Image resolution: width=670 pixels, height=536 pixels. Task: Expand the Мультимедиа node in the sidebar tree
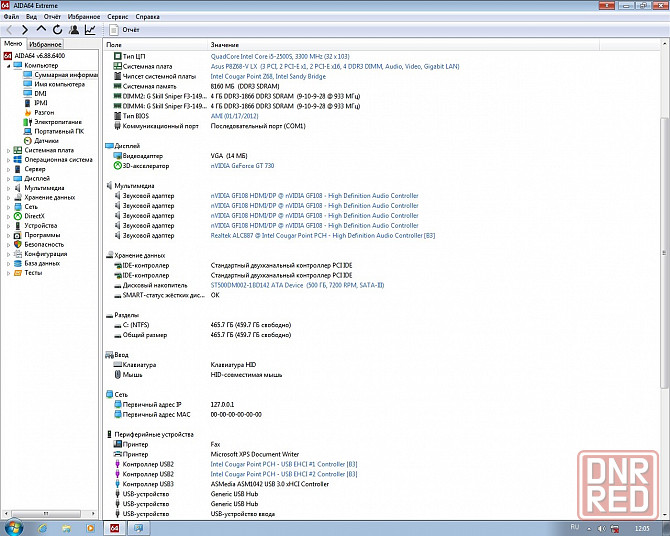pos(8,188)
